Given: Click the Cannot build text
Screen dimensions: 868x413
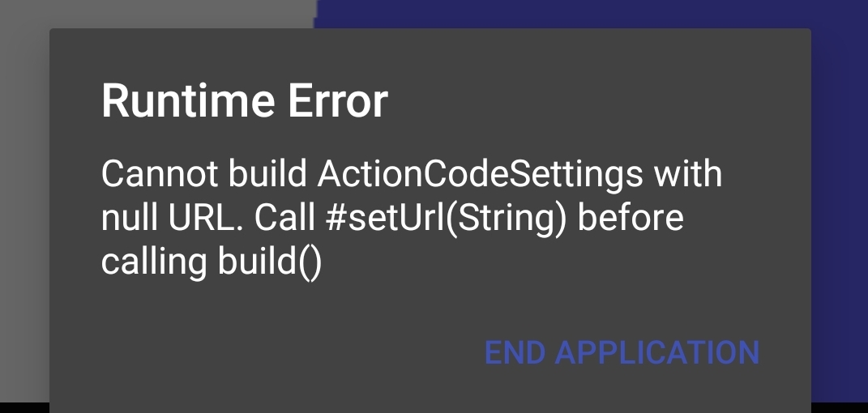Looking at the screenshot, I should (203, 174).
